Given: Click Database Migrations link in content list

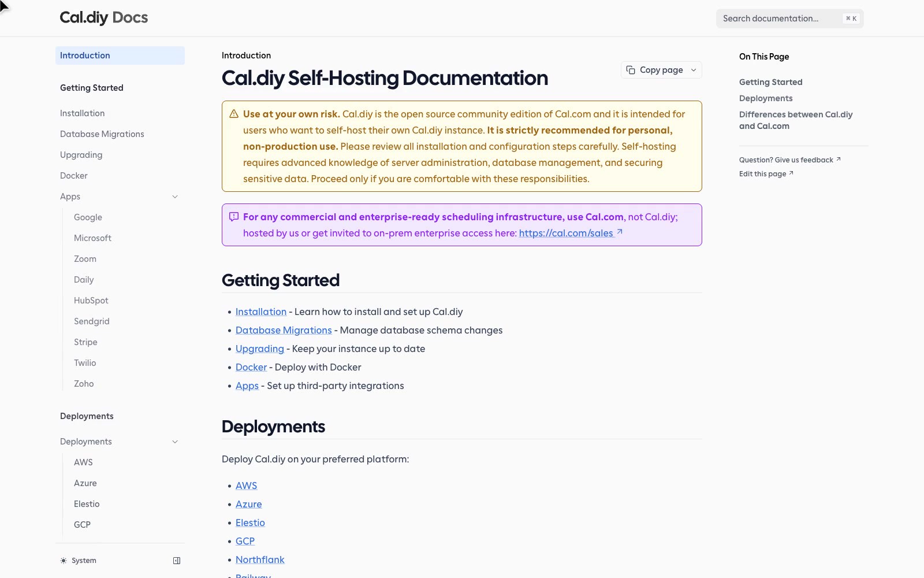Looking at the screenshot, I should pos(284,330).
